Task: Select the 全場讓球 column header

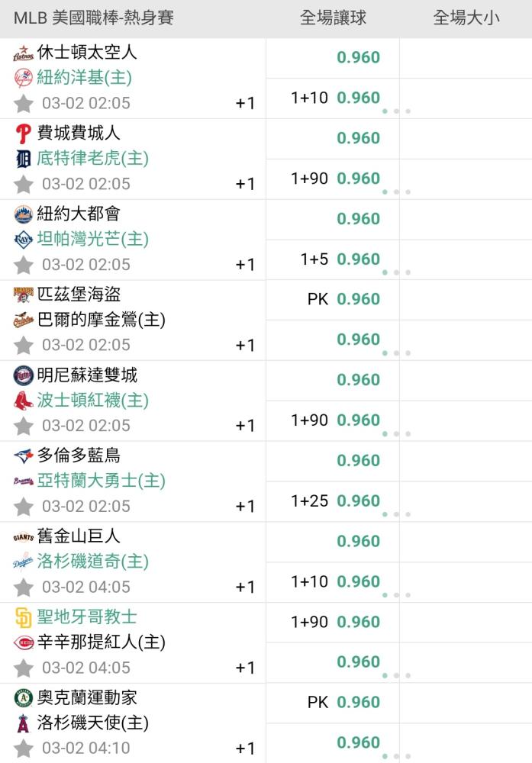Action: tap(333, 18)
